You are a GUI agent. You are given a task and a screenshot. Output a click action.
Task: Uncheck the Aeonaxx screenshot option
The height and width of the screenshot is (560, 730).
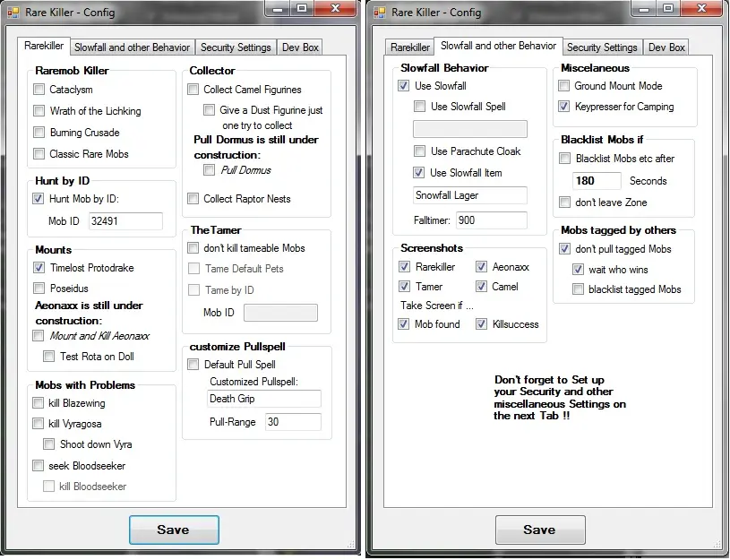pos(482,267)
